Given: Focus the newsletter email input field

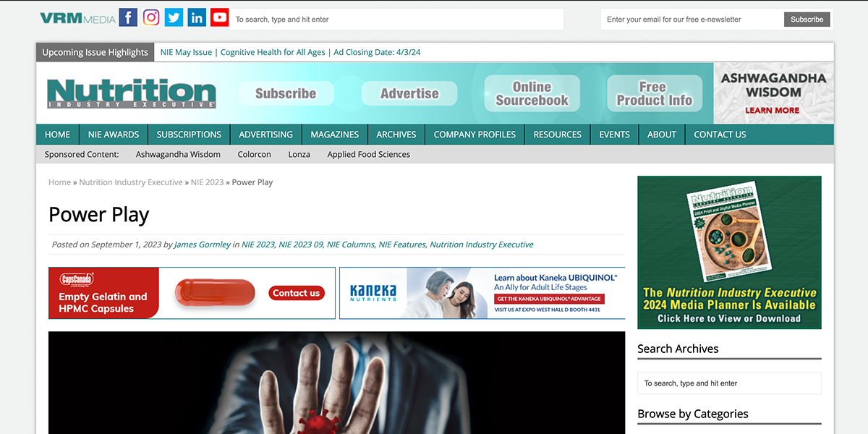Looking at the screenshot, I should point(692,20).
